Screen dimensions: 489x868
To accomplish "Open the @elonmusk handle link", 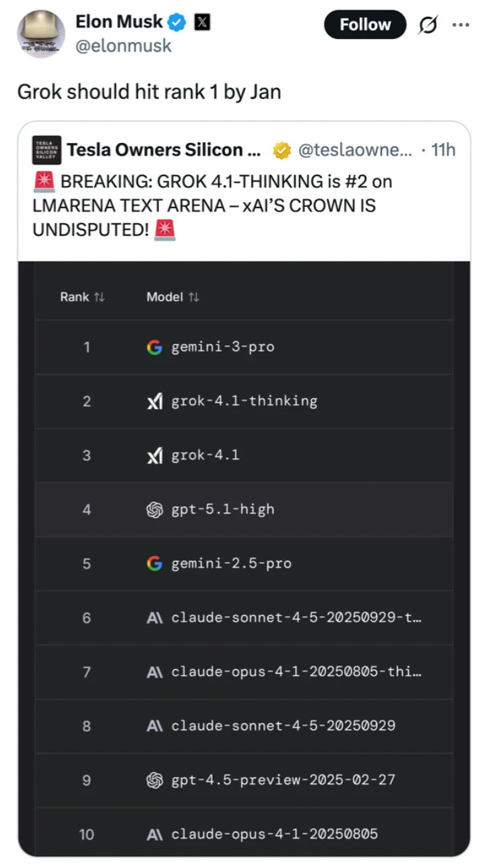I will [x=123, y=46].
